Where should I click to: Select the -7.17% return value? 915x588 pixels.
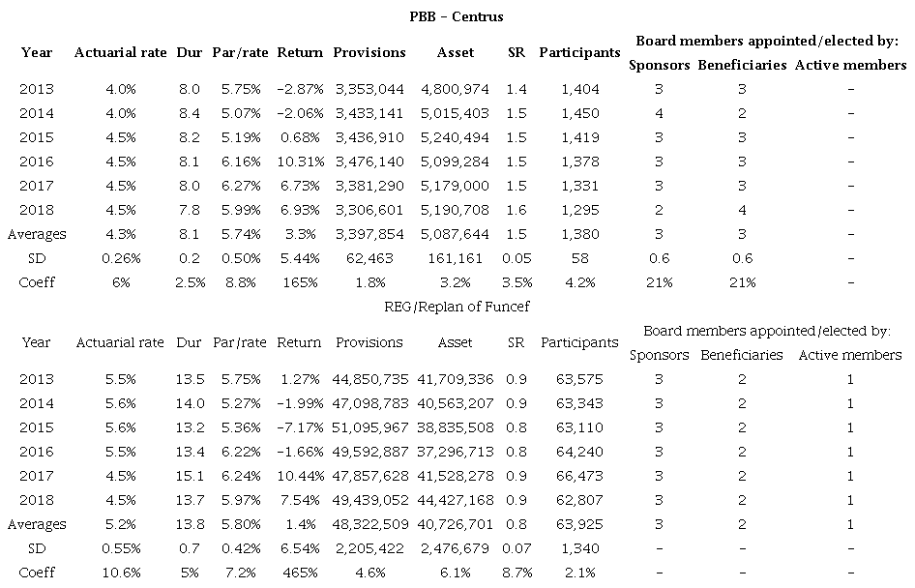[299, 427]
